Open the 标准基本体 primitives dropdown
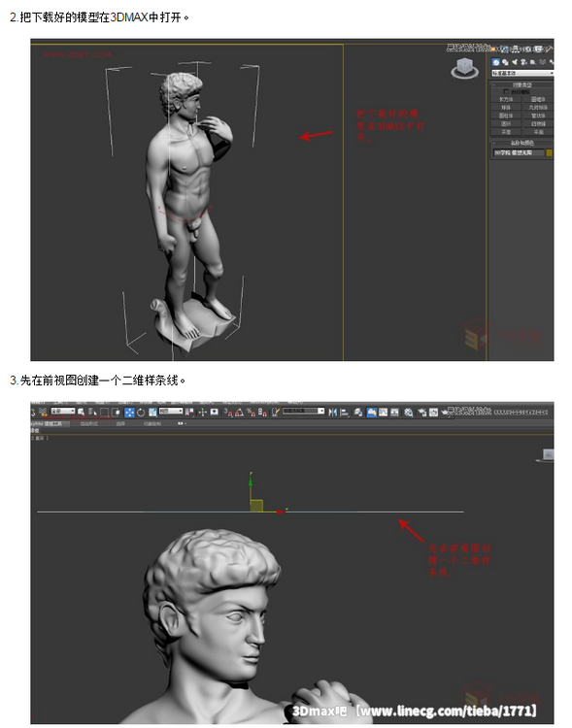572x728 pixels. click(x=522, y=73)
